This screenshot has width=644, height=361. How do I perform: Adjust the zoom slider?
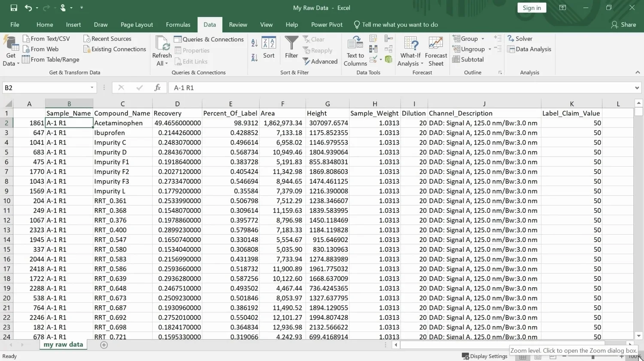pos(592,356)
